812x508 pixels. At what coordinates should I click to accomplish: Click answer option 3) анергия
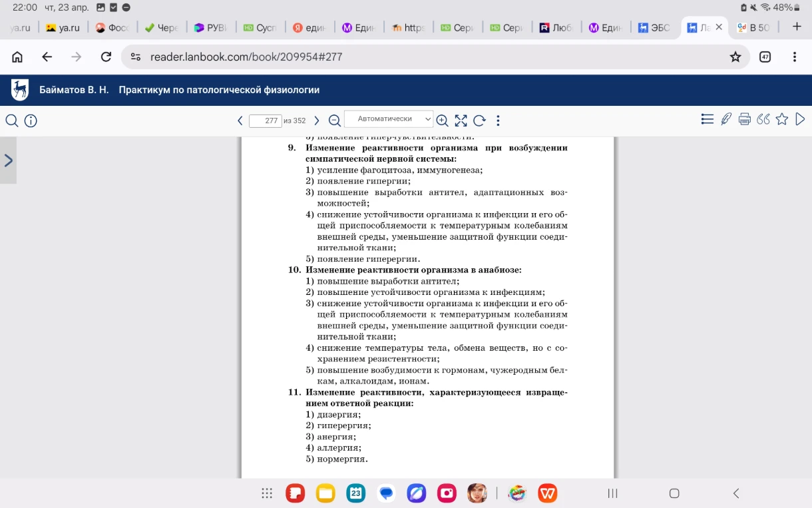[331, 437]
